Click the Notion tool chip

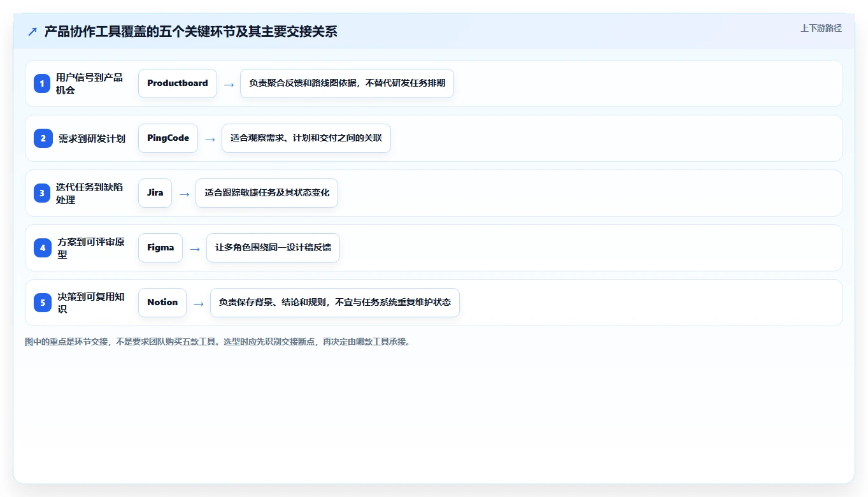pyautogui.click(x=162, y=303)
